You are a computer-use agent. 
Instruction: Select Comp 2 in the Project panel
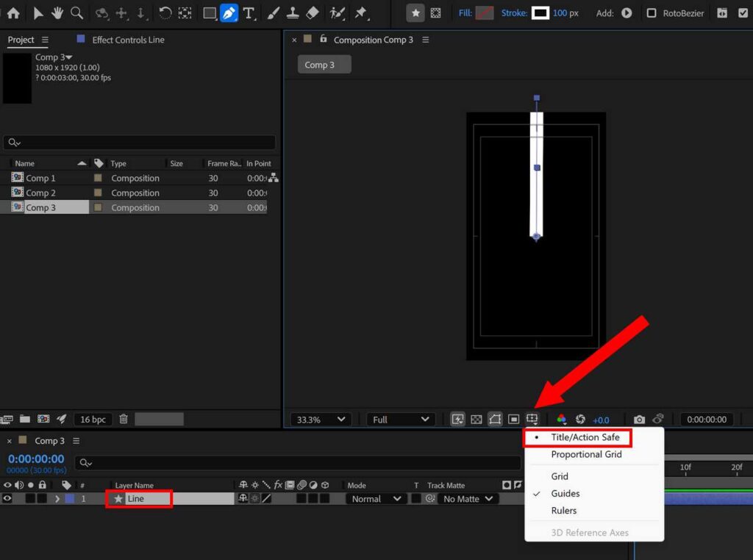pyautogui.click(x=40, y=193)
